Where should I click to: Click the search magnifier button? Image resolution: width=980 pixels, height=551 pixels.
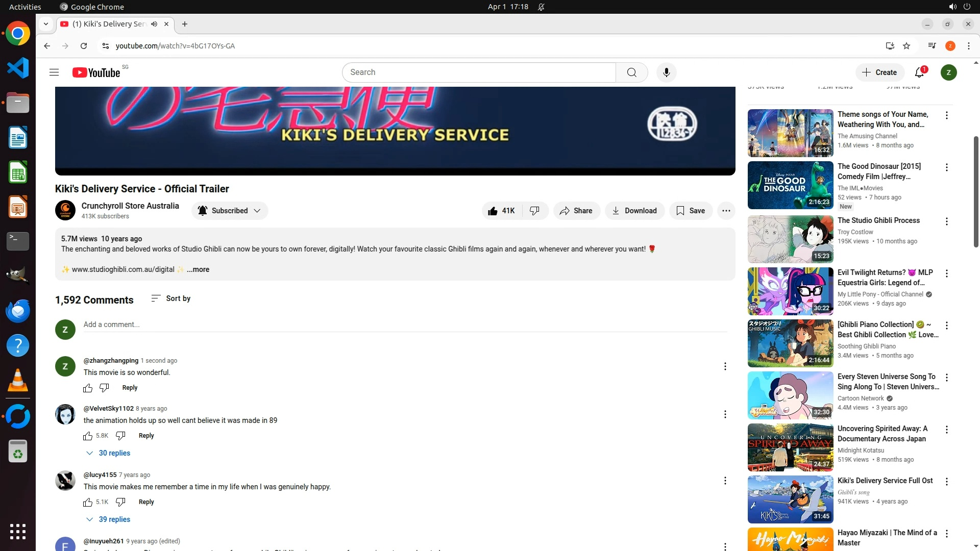click(631, 72)
